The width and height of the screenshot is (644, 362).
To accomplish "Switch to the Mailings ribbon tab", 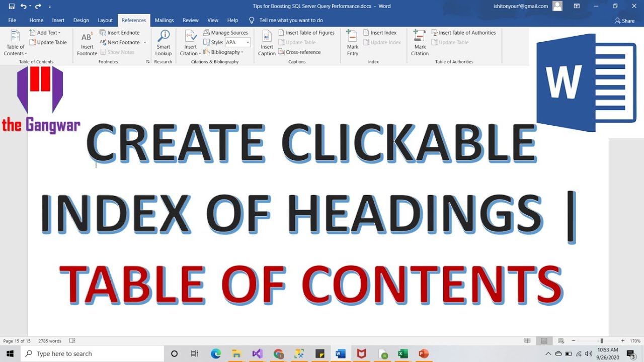I will 164,20.
